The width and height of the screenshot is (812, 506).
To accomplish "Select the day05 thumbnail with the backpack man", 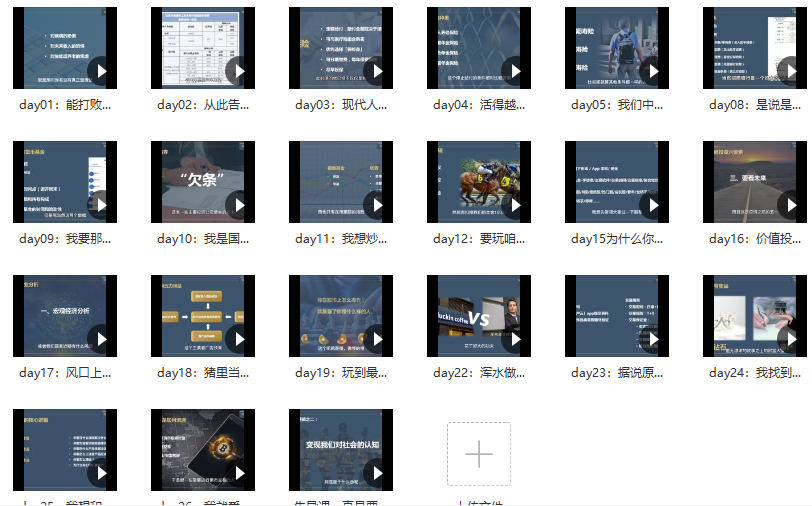I will point(616,48).
